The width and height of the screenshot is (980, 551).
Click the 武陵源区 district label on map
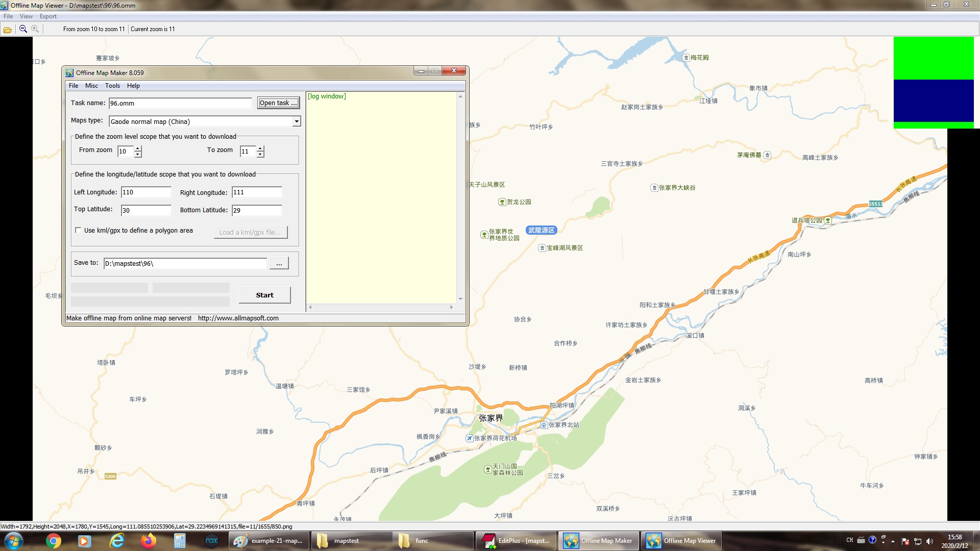pyautogui.click(x=541, y=231)
